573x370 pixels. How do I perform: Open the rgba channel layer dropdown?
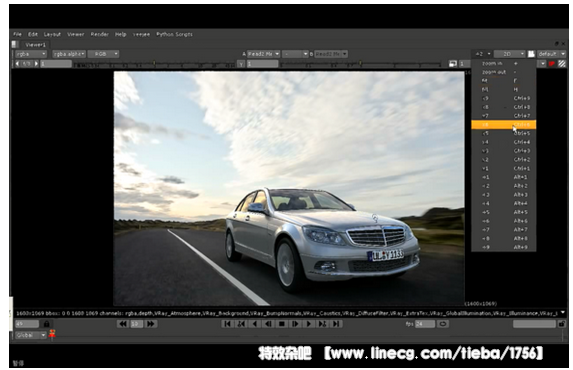point(31,54)
